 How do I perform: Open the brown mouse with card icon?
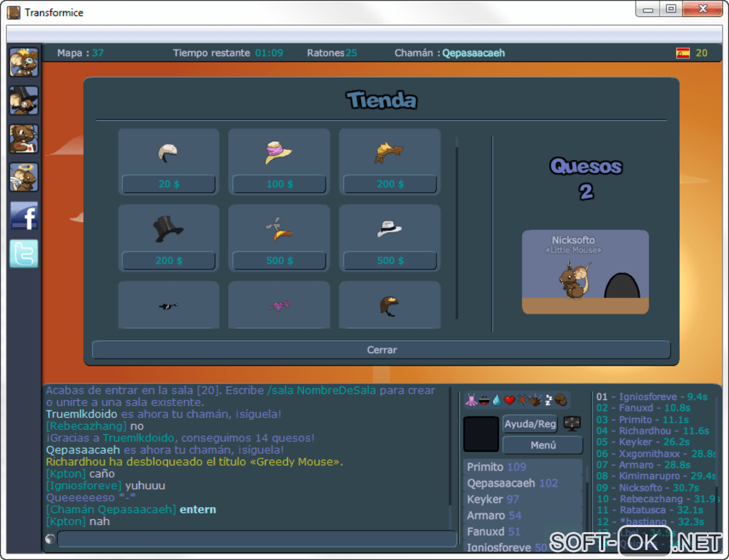pos(24,139)
